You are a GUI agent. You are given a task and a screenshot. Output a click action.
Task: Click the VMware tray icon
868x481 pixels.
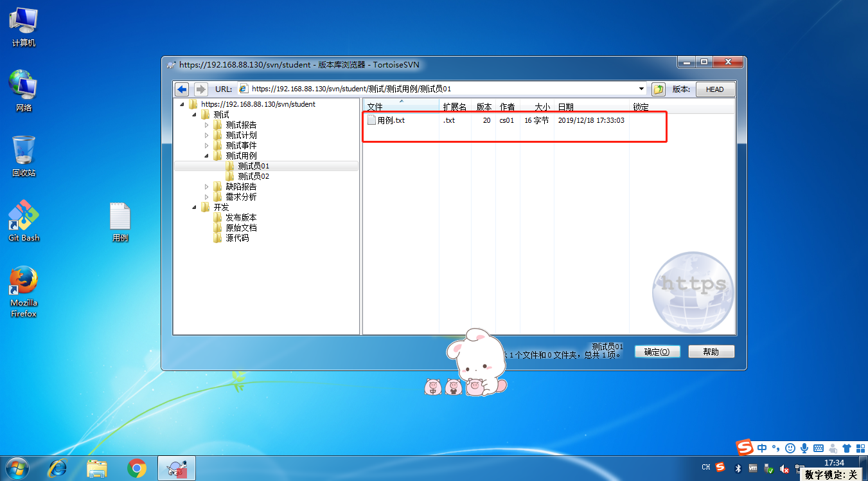point(754,467)
